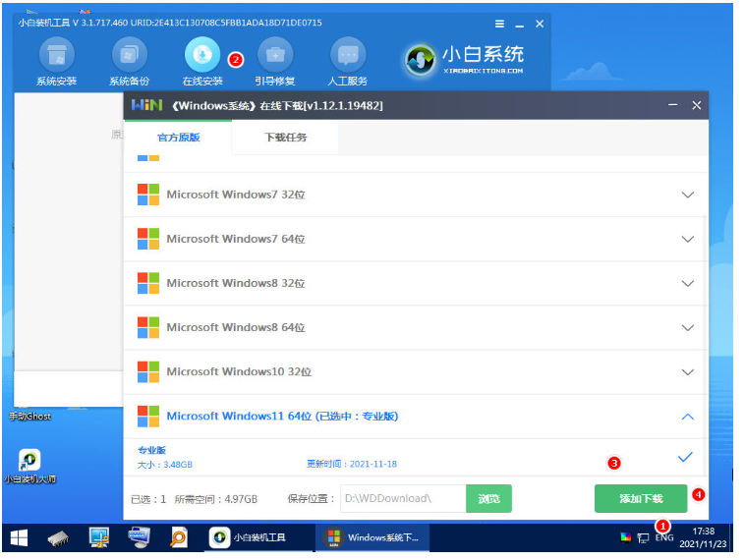Click the ENG language indicator in tray
Viewport: 745px width, 560px height.
(664, 538)
